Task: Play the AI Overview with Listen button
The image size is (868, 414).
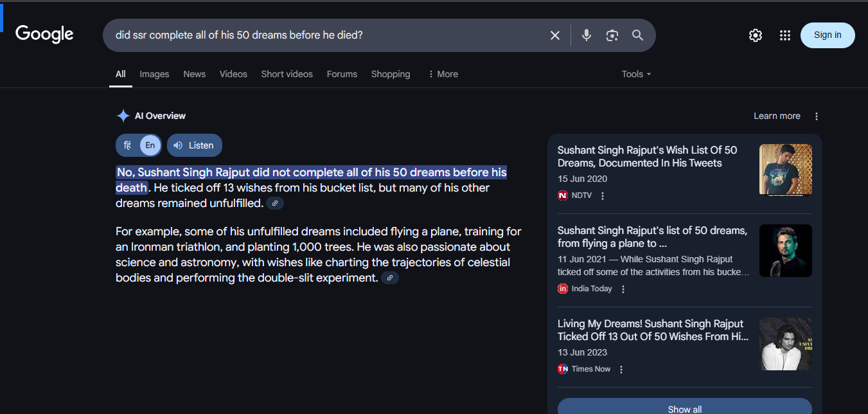Action: pos(195,145)
